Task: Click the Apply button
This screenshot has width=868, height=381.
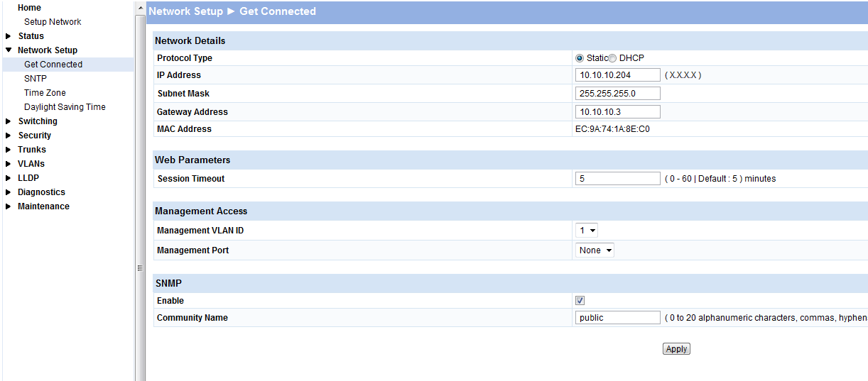Action: click(x=676, y=349)
